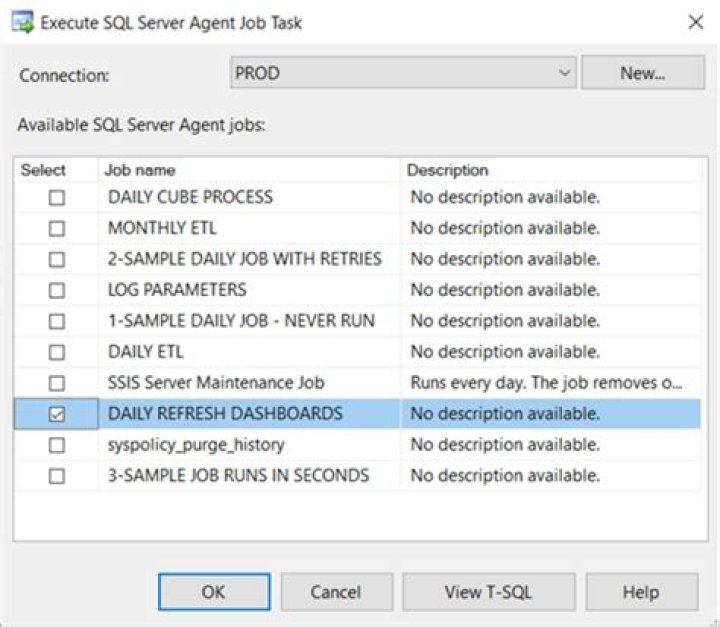The image size is (720, 627).
Task: Enable the MONTHLY ETL job checkbox
Action: coord(57,229)
